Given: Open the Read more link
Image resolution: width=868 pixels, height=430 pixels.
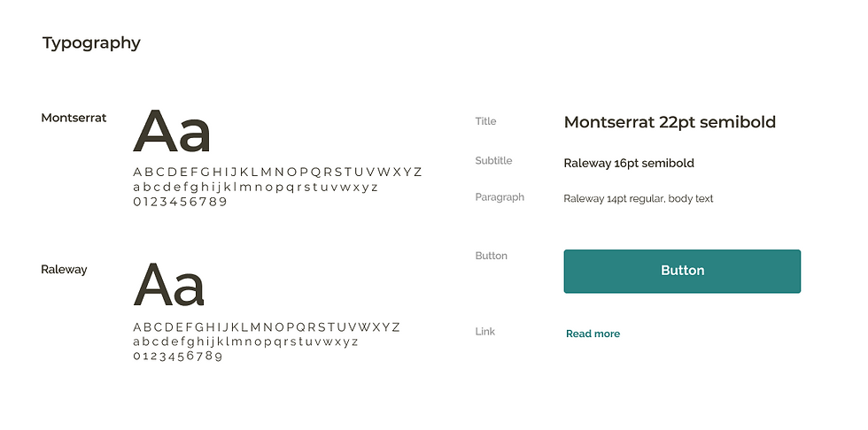Looking at the screenshot, I should pos(593,334).
